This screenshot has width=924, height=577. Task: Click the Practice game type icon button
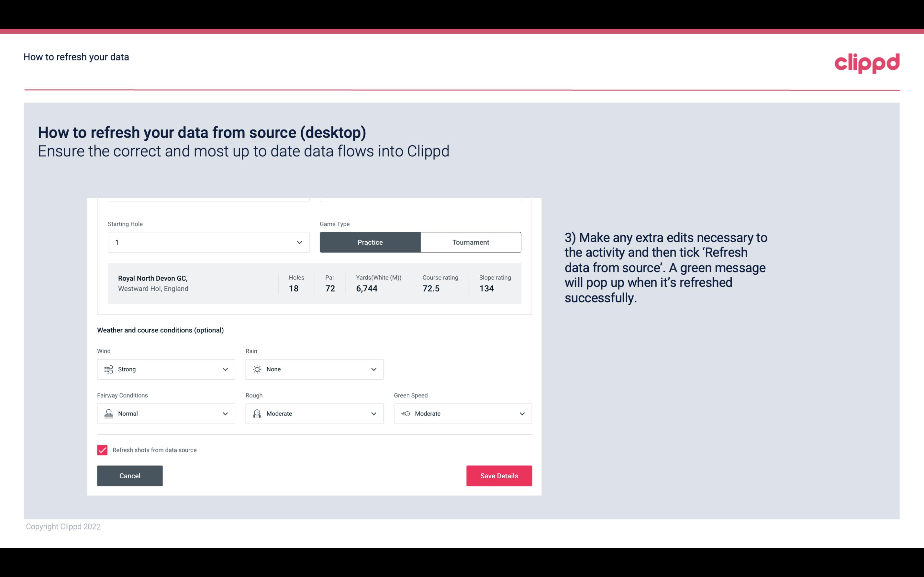click(x=370, y=242)
